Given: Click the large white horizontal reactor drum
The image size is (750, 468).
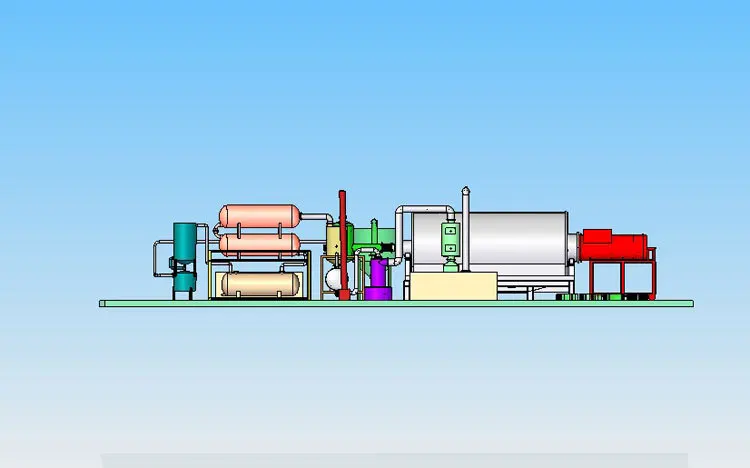Looking at the screenshot, I should click(510, 240).
